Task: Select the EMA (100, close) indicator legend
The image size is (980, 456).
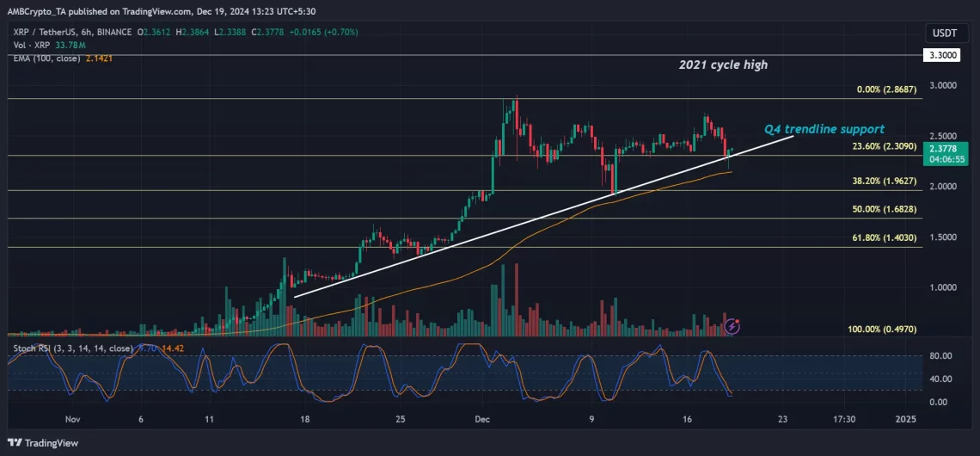Action: 47,58
